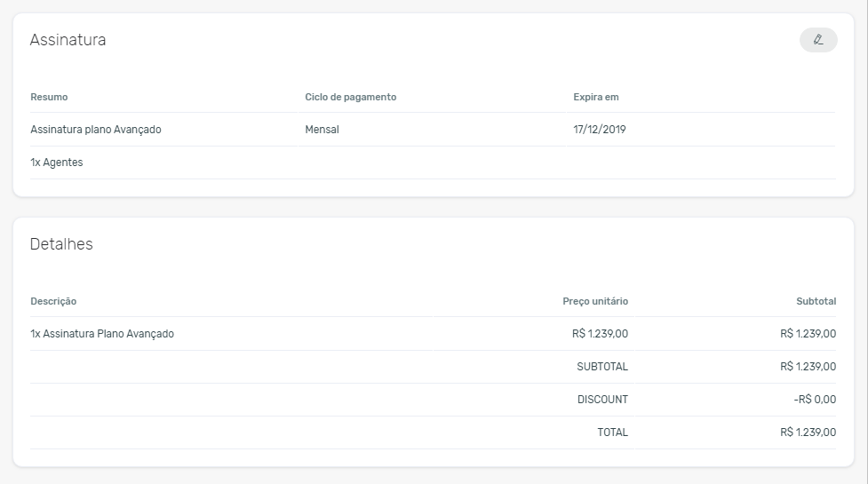Click the Subtotal column header
The height and width of the screenshot is (484, 868).
816,301
